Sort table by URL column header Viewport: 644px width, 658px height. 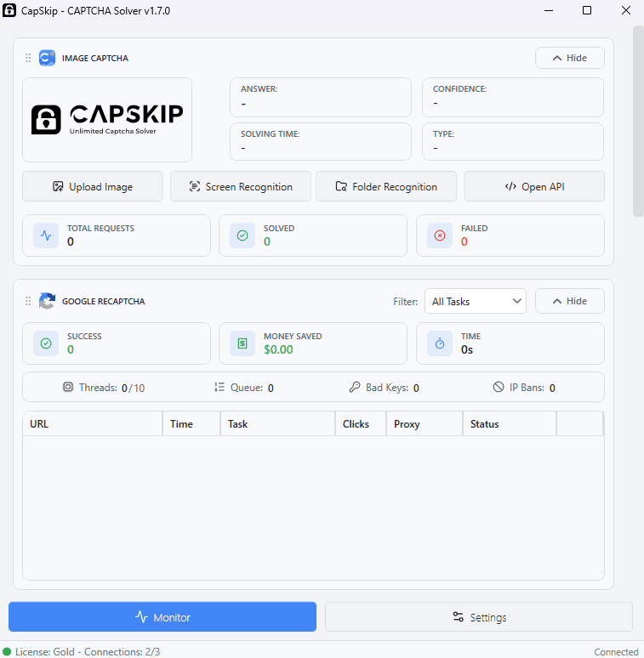point(93,424)
